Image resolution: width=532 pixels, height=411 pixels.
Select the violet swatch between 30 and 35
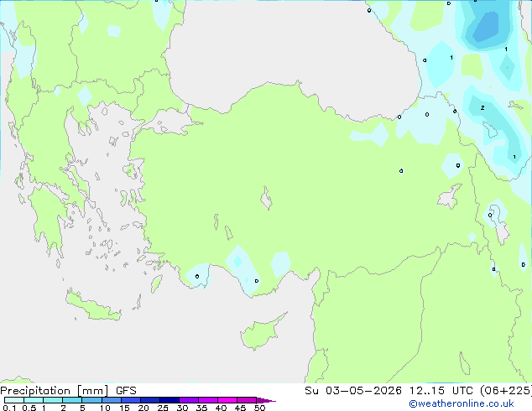click(188, 400)
